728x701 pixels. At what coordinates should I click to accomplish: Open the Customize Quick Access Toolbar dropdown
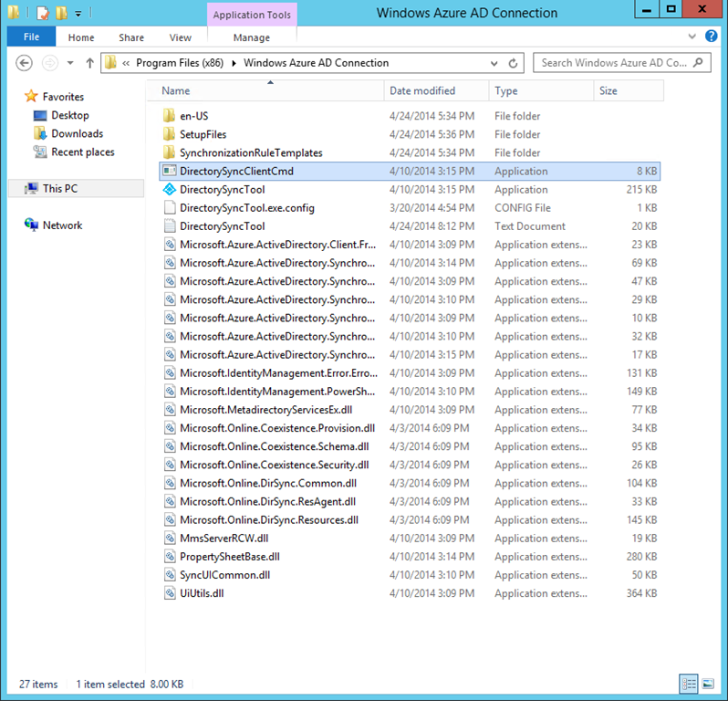click(78, 14)
